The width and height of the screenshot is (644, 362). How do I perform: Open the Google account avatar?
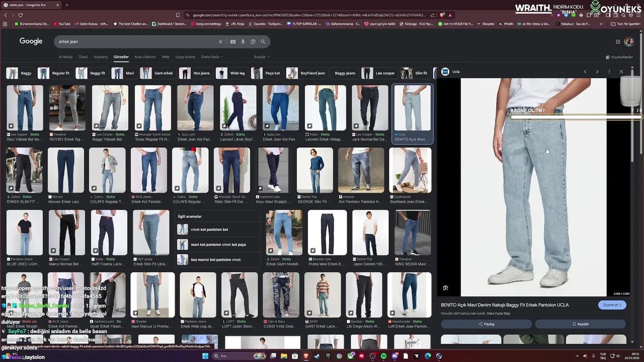629,42
